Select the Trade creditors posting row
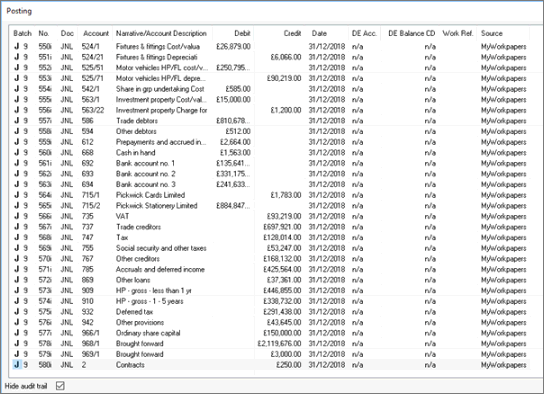544x394 pixels. pyautogui.click(x=271, y=227)
